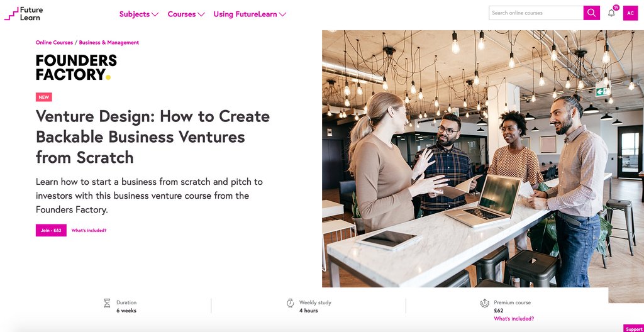Click the '£62' premium course price
The height and width of the screenshot is (332, 644).
[498, 311]
